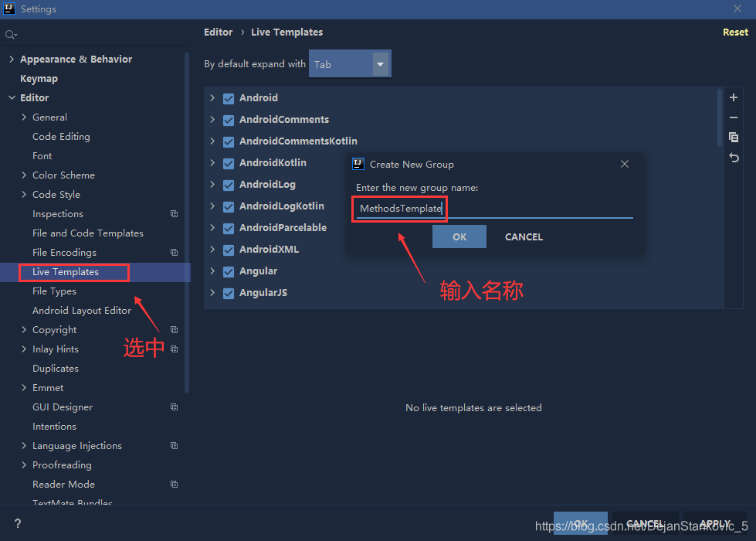Expand Appearance & Behavior settings
756x541 pixels.
tap(12, 59)
